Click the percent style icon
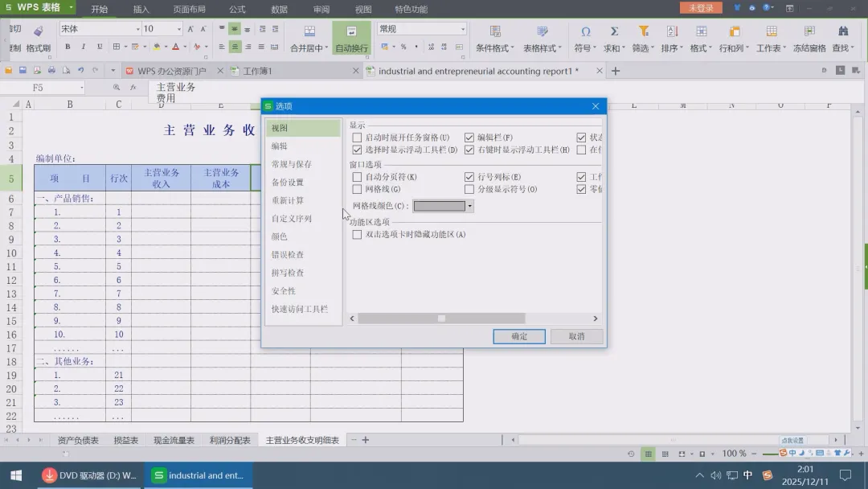The width and height of the screenshot is (868, 489). [x=403, y=47]
